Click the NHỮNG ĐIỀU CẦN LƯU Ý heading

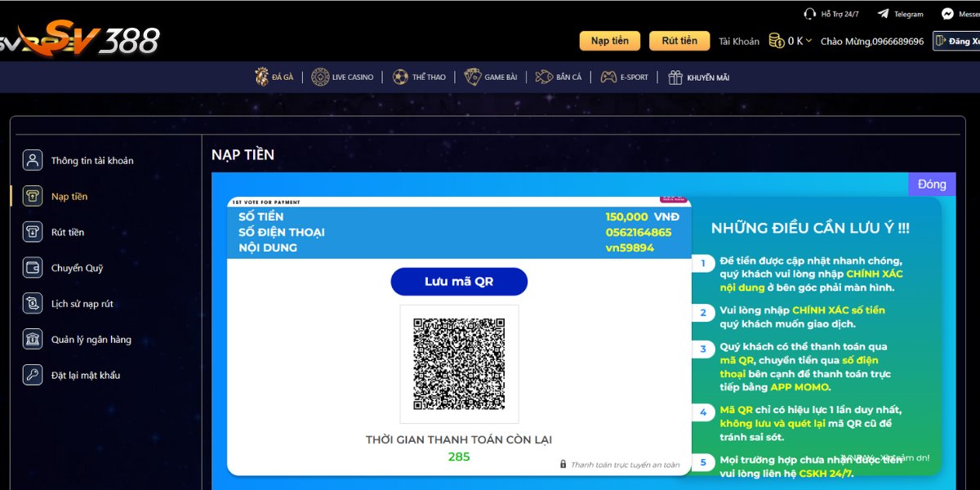point(810,228)
